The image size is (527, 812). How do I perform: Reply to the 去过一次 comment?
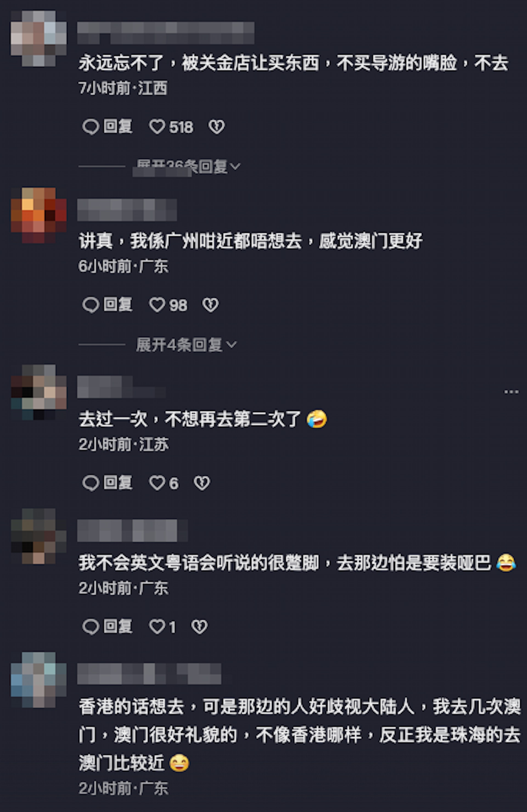pos(107,483)
